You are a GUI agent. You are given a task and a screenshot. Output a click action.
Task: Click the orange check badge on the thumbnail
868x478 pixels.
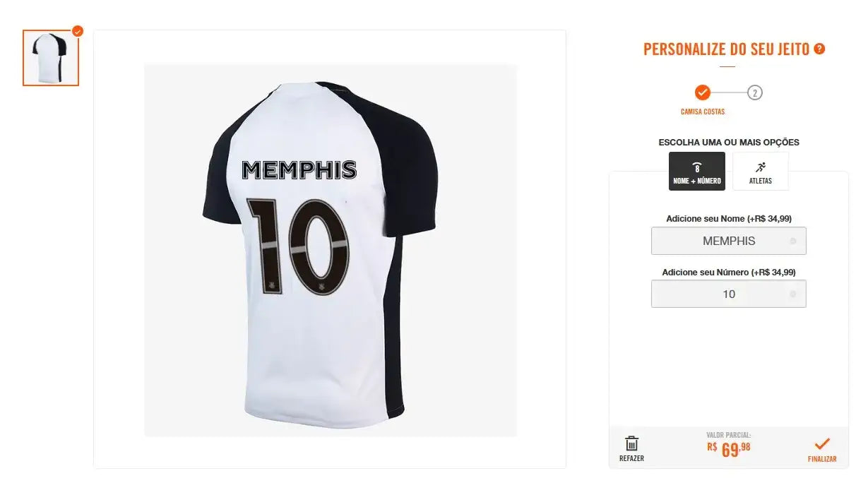pyautogui.click(x=78, y=31)
